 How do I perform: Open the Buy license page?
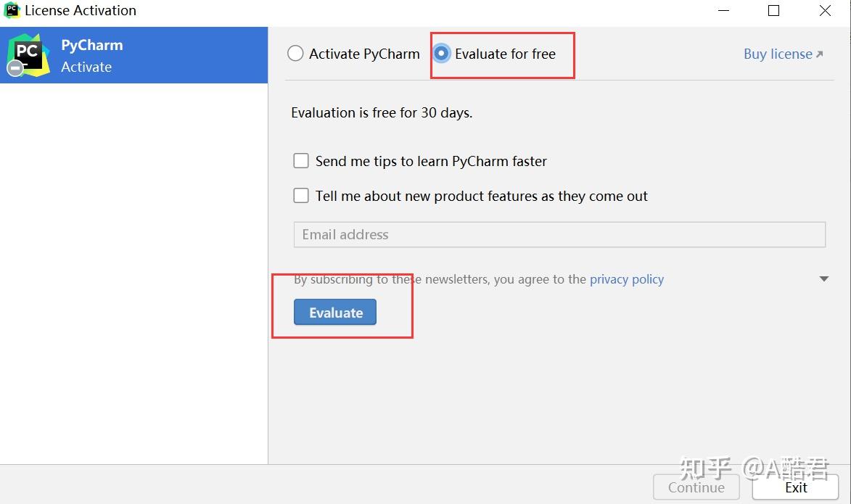(x=776, y=53)
